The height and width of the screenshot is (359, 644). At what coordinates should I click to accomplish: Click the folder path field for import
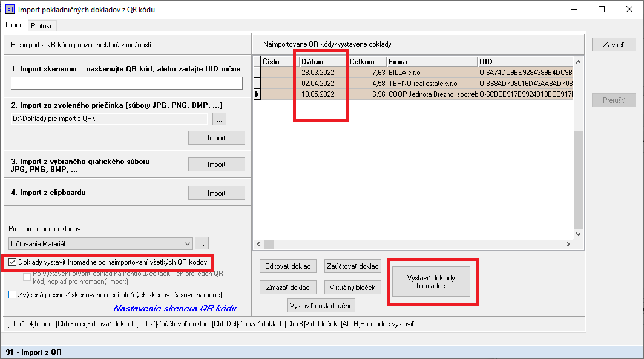tap(109, 119)
